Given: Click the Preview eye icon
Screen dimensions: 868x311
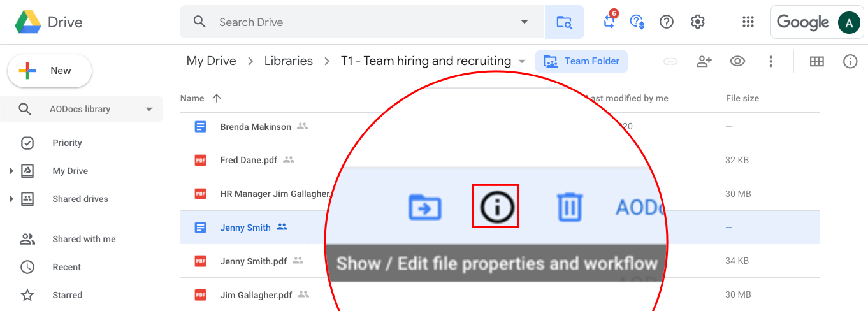Looking at the screenshot, I should [x=737, y=61].
